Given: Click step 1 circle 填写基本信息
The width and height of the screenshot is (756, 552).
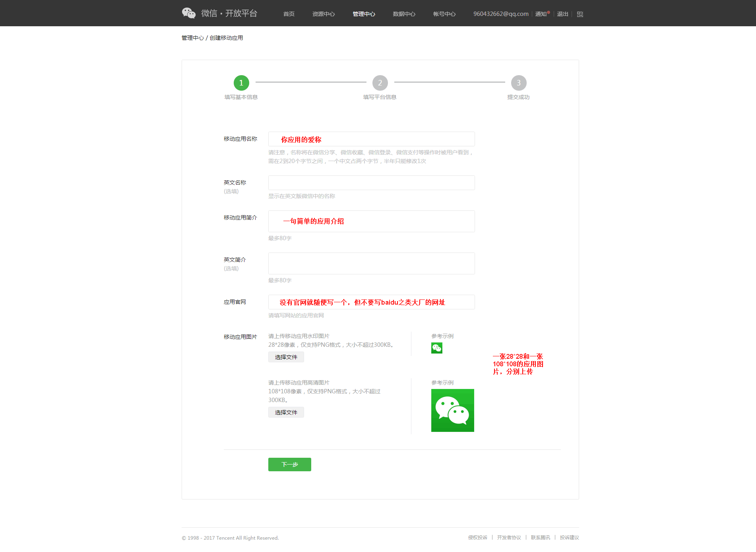Looking at the screenshot, I should pos(241,83).
